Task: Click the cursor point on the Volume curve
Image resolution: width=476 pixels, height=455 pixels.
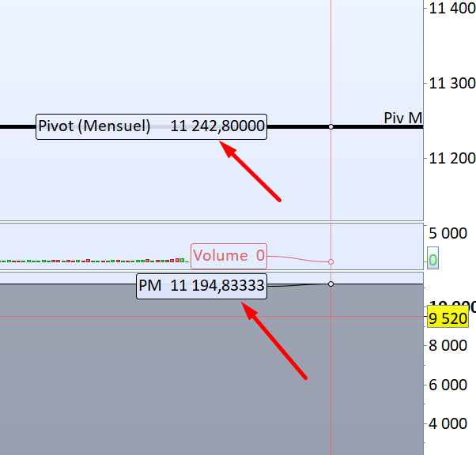Action: pyautogui.click(x=331, y=261)
